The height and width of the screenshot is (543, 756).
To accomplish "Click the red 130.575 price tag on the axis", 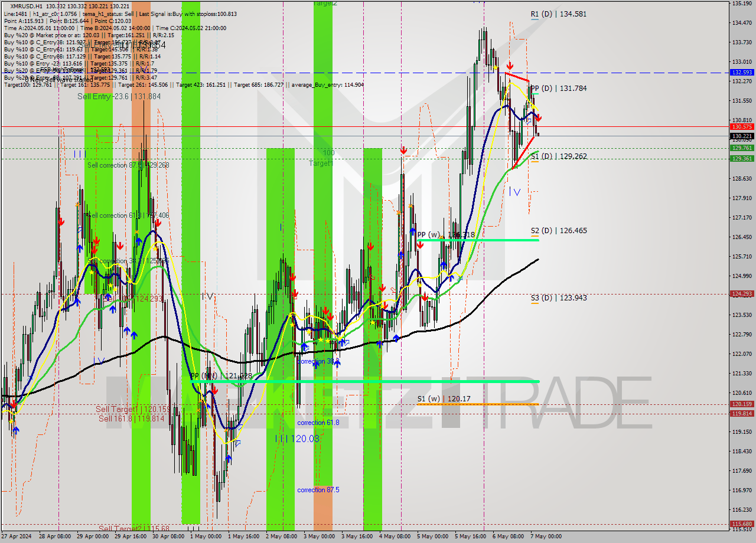I will [741, 126].
